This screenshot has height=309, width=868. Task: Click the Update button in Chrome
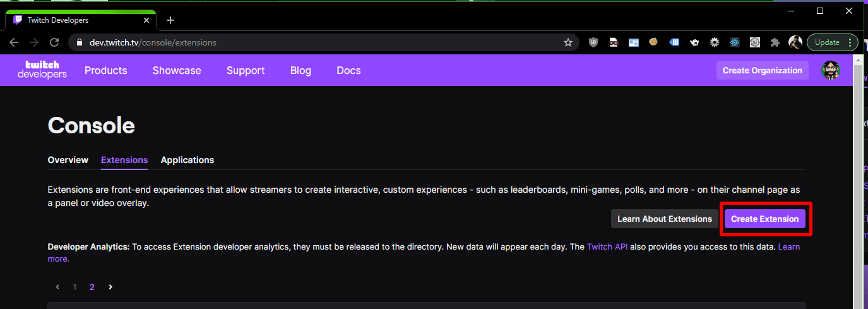[x=827, y=42]
